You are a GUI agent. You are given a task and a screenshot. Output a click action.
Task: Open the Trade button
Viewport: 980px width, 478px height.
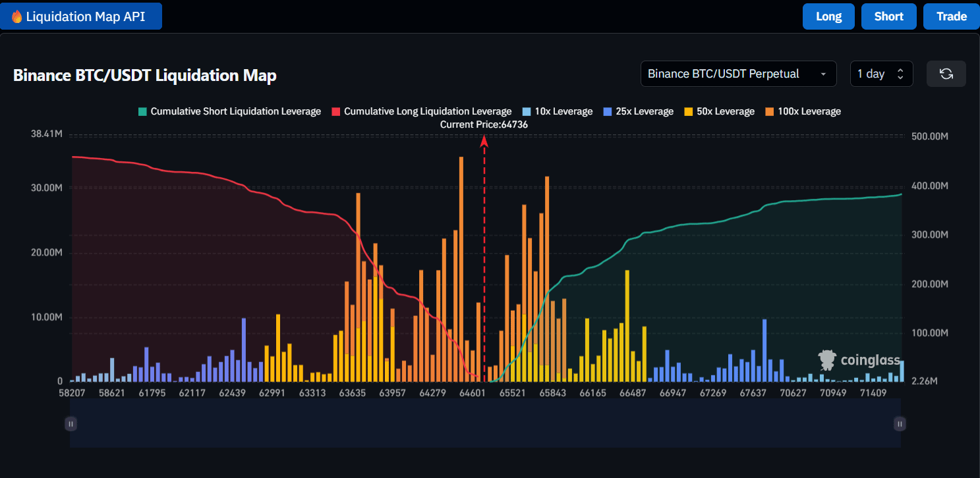[952, 16]
